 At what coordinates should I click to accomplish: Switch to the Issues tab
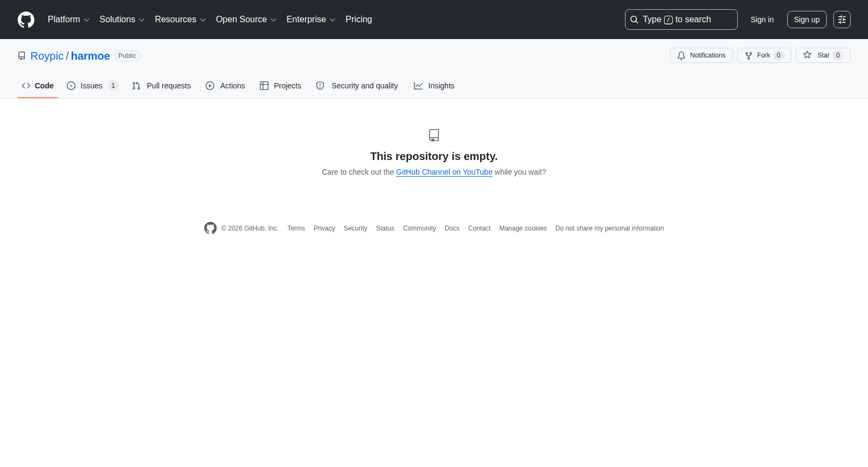93,86
